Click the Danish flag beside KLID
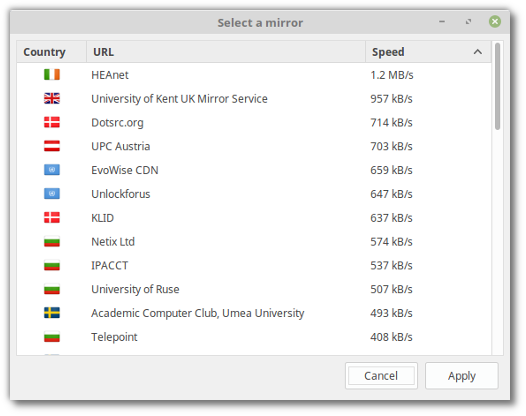Image resolution: width=526 pixels, height=416 pixels. 52,217
